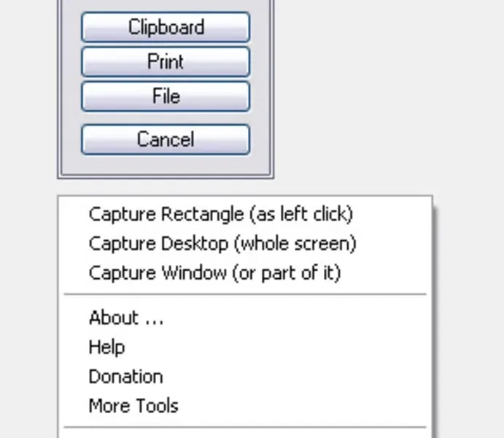The image size is (504, 438).
Task: Dismiss the dialog using Cancel
Action: pyautogui.click(x=166, y=139)
